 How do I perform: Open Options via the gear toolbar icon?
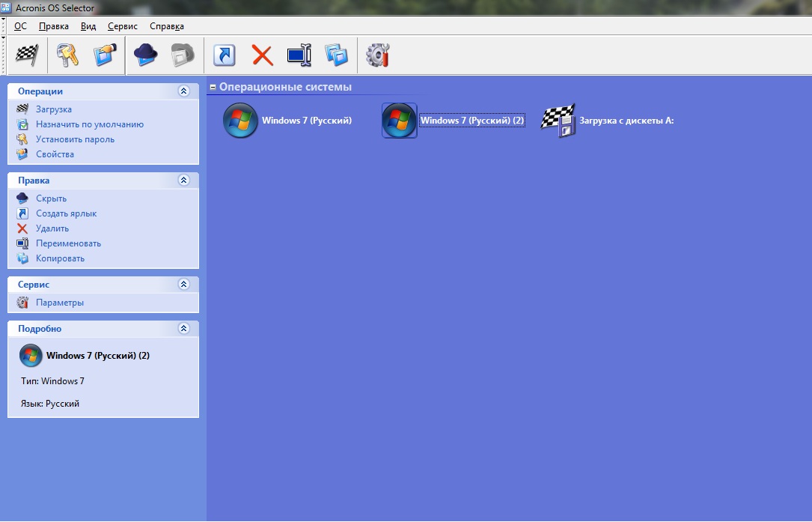(377, 55)
